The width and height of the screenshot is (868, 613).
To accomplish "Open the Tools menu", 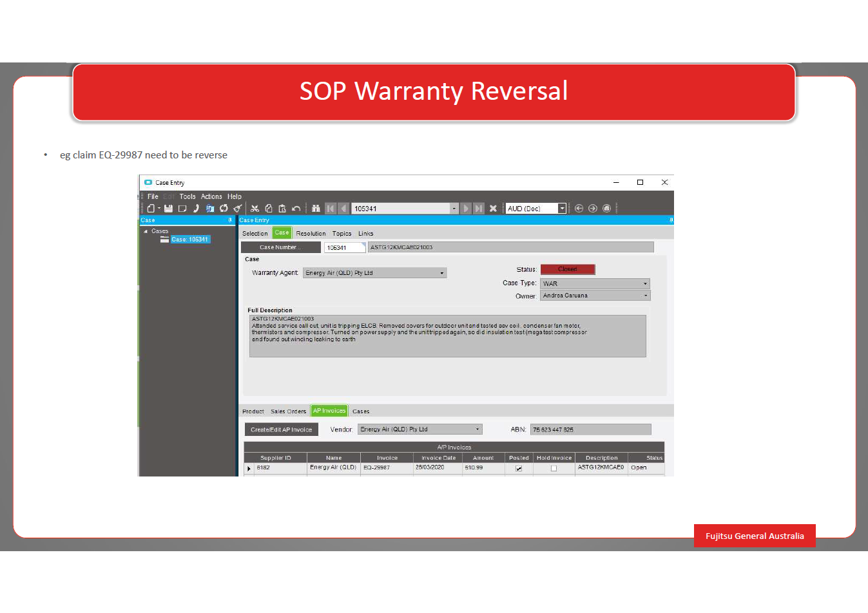I will point(188,196).
